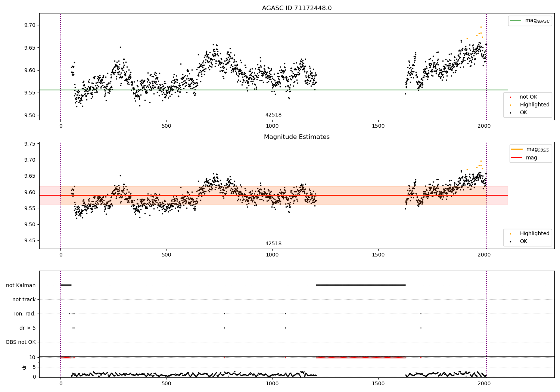Select the 'not Kalman' row label
The image size is (560, 392).
tap(21, 285)
